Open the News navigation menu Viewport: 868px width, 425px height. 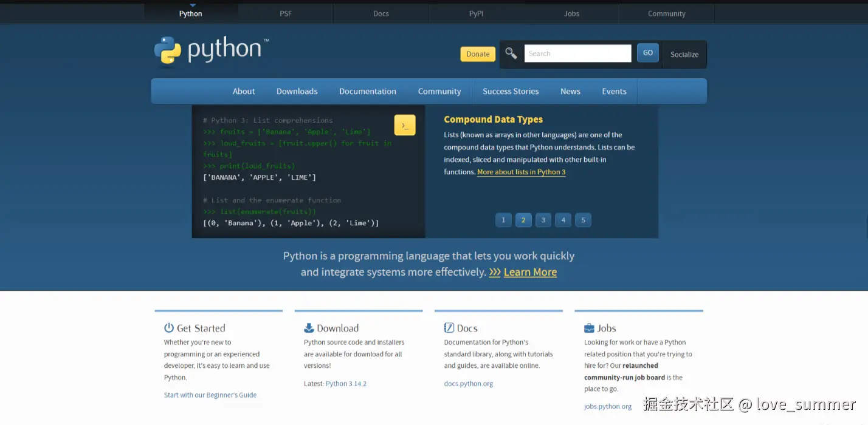(570, 91)
